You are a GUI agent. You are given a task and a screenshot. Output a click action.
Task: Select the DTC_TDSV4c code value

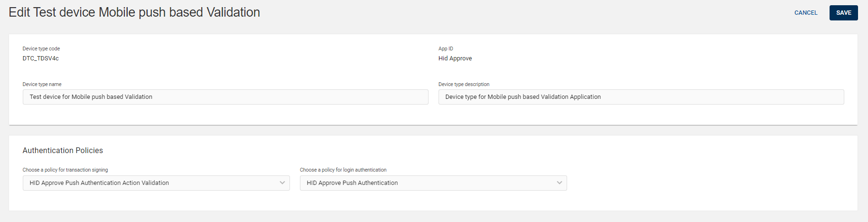[41, 58]
